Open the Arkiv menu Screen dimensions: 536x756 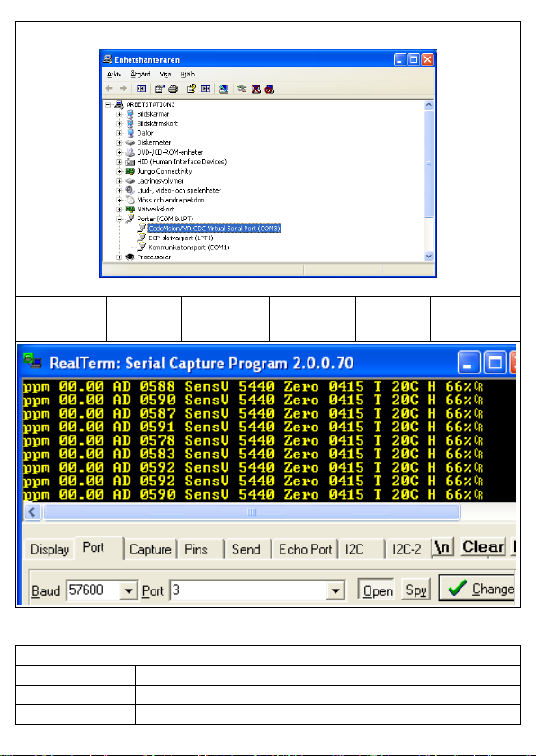(114, 74)
